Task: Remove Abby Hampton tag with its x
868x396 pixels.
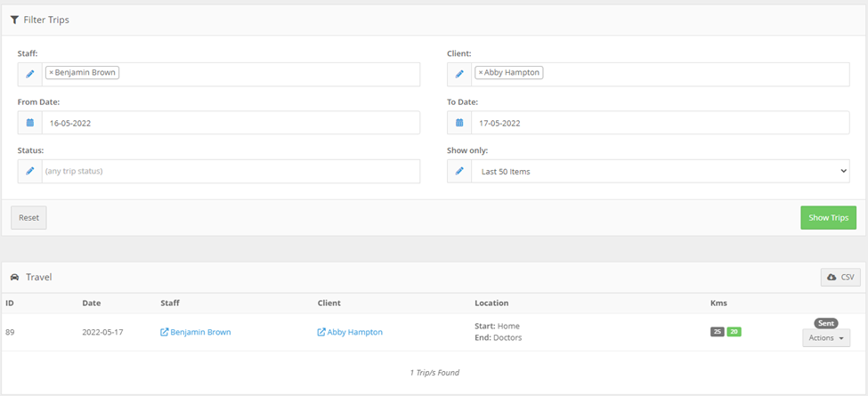Action: click(481, 72)
